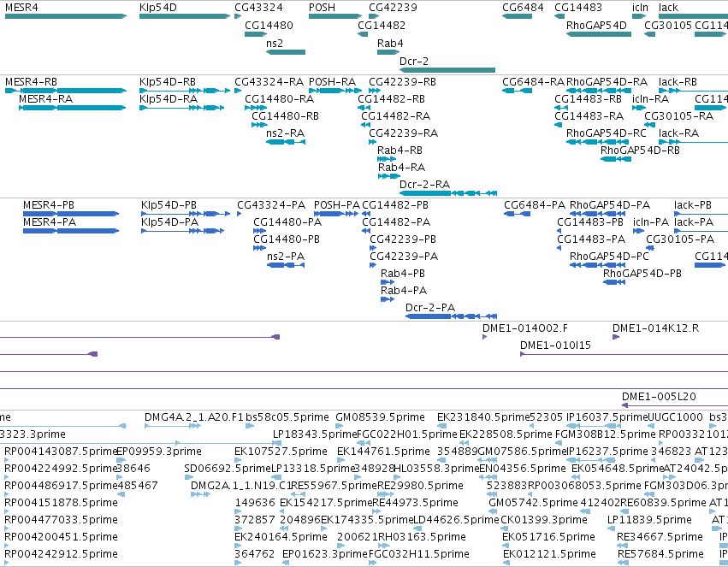Select the CG42239-RB label
The width and height of the screenshot is (728, 567).
point(403,82)
